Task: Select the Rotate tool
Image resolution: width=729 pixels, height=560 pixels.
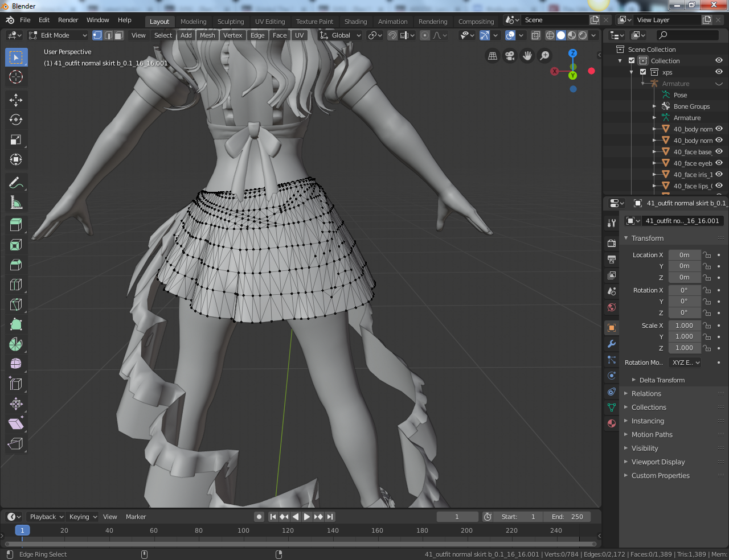Action: click(16, 120)
